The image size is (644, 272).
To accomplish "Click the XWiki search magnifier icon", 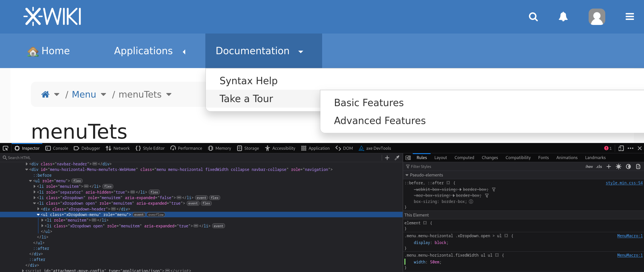I will [533, 17].
